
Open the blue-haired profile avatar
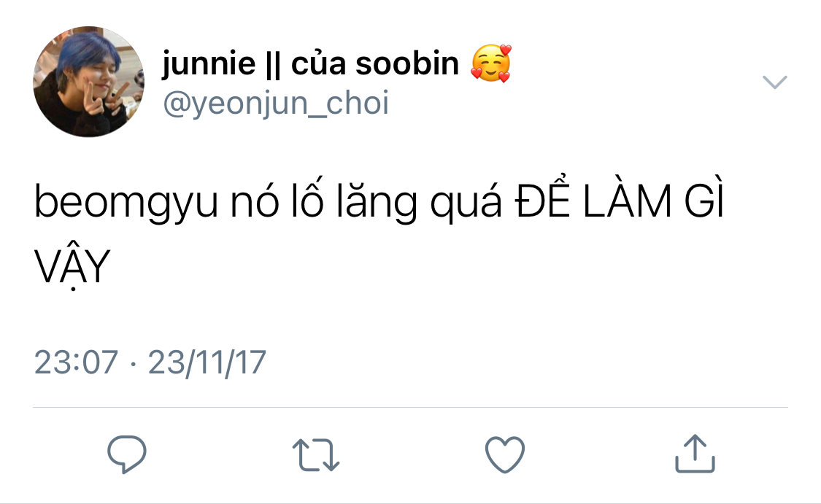pos(88,82)
